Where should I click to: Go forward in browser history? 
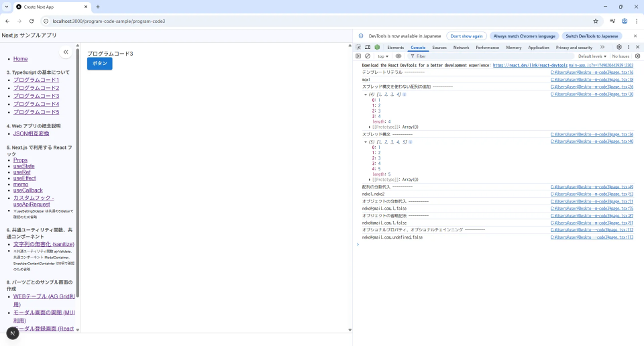click(x=19, y=21)
